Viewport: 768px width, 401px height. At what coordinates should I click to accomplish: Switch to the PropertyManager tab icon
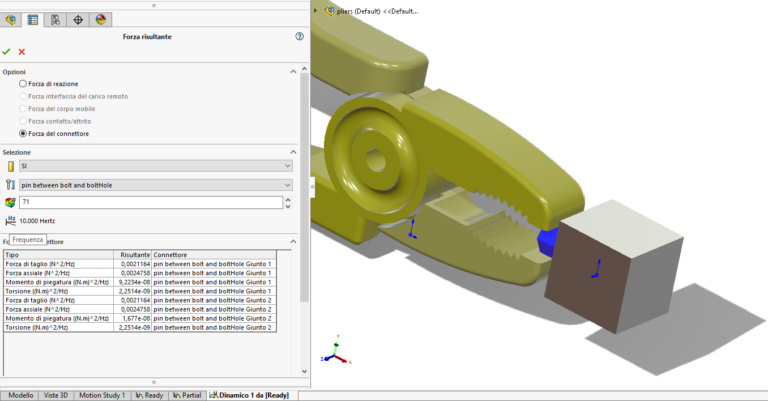tap(33, 19)
